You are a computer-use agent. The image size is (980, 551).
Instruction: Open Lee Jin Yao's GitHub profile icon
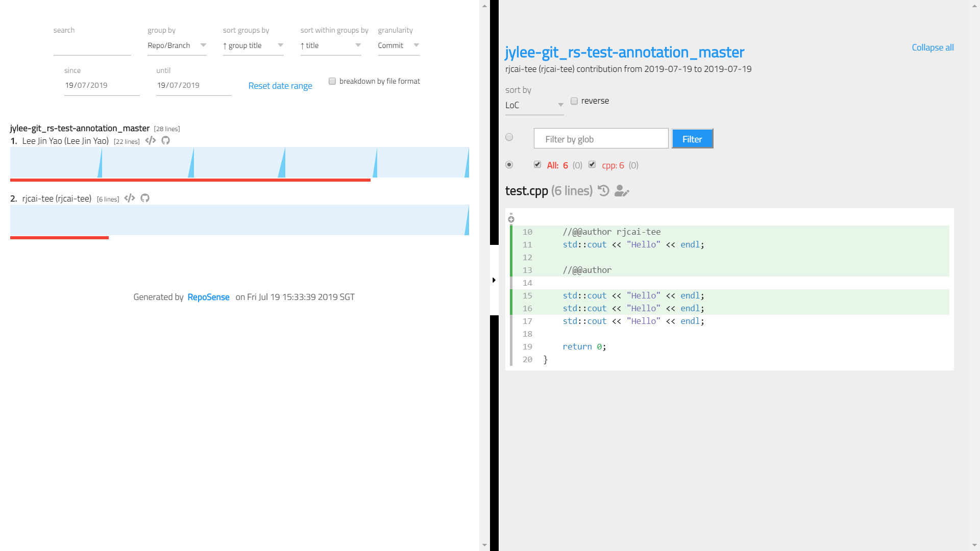tap(165, 141)
